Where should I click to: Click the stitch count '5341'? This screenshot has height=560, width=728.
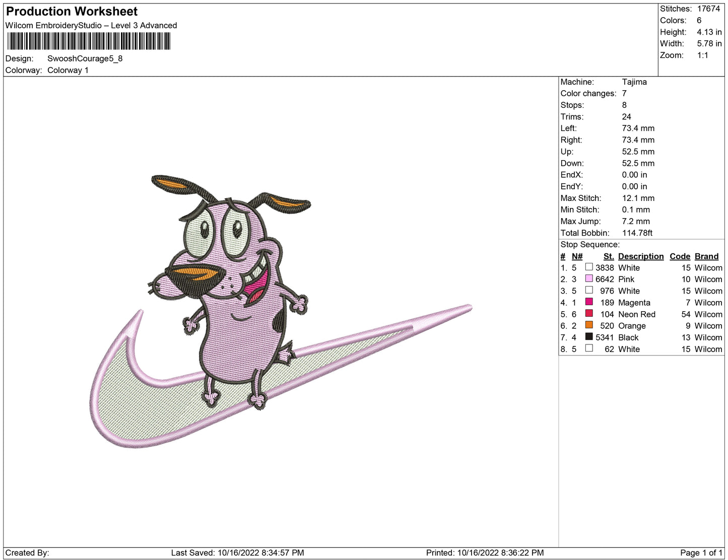(605, 337)
